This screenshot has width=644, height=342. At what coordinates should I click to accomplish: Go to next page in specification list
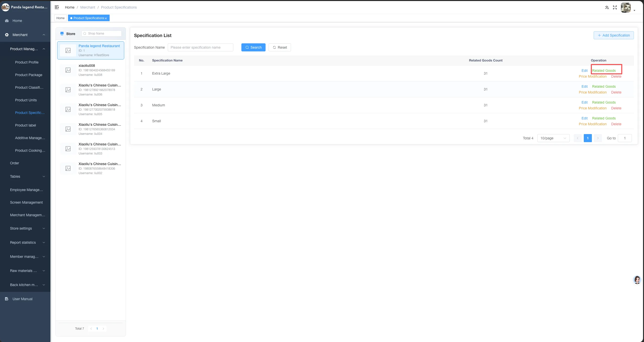pos(598,138)
